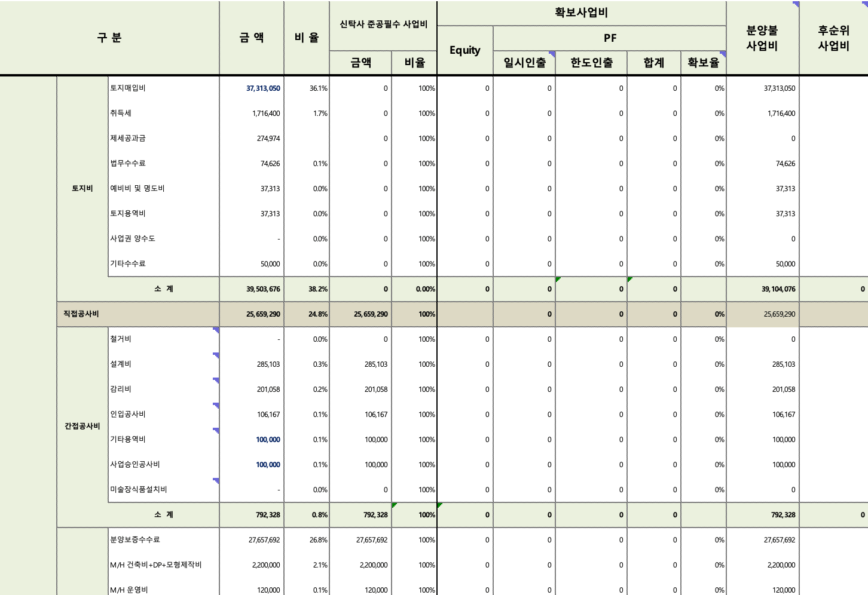Viewport: 868px width, 595px height.
Task: Click the 한도인출 column header
Action: (591, 63)
